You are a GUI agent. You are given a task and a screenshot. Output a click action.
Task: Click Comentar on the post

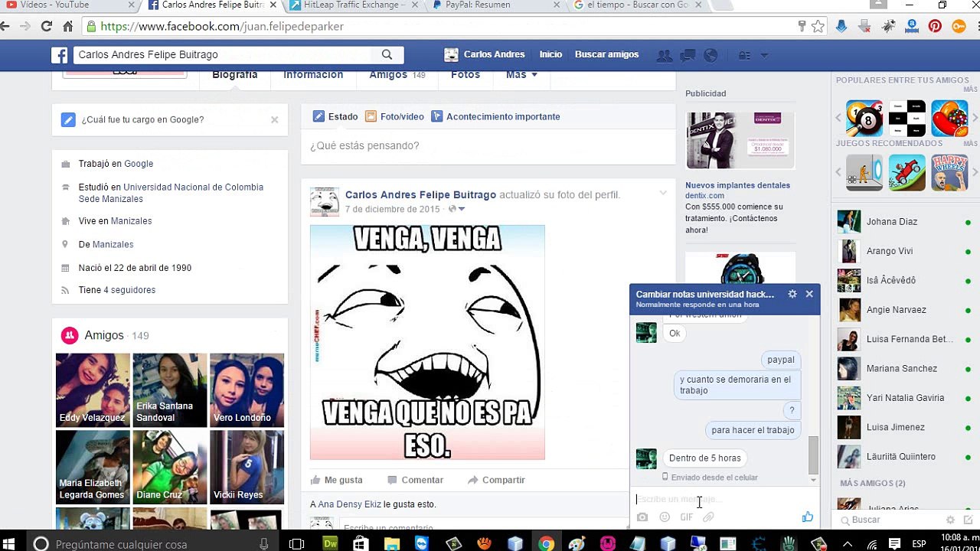pos(416,480)
